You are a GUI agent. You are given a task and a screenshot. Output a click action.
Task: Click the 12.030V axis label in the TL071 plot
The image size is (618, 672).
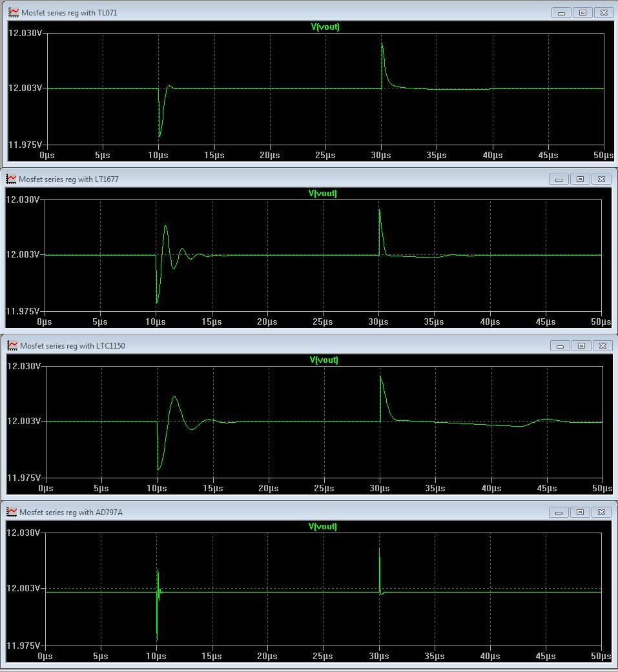(25, 33)
